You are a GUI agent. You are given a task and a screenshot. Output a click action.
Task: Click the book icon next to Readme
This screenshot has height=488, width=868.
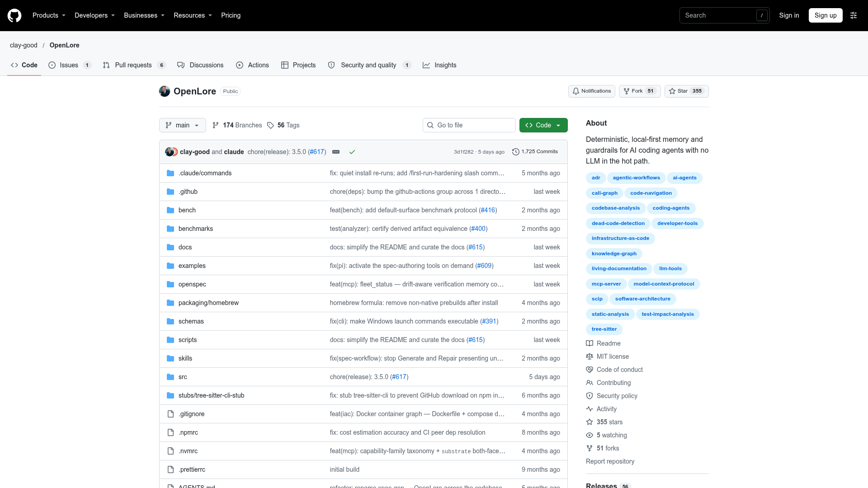(x=590, y=343)
